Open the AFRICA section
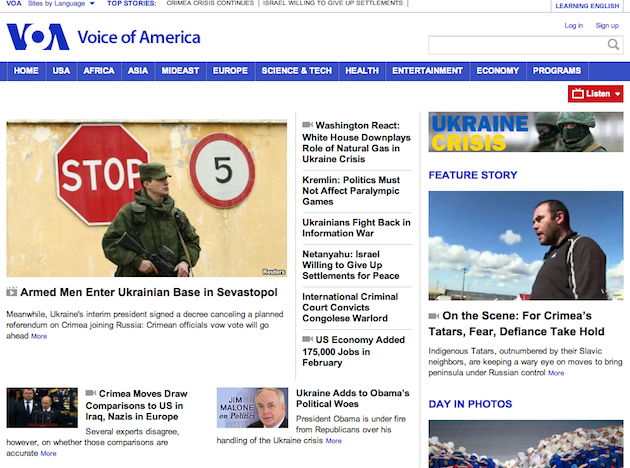Viewport: 630px width, 468px height. coord(99,71)
